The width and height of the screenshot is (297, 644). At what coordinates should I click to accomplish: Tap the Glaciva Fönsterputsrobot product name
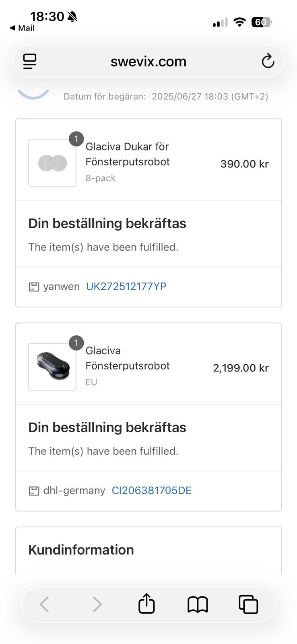[x=128, y=358]
